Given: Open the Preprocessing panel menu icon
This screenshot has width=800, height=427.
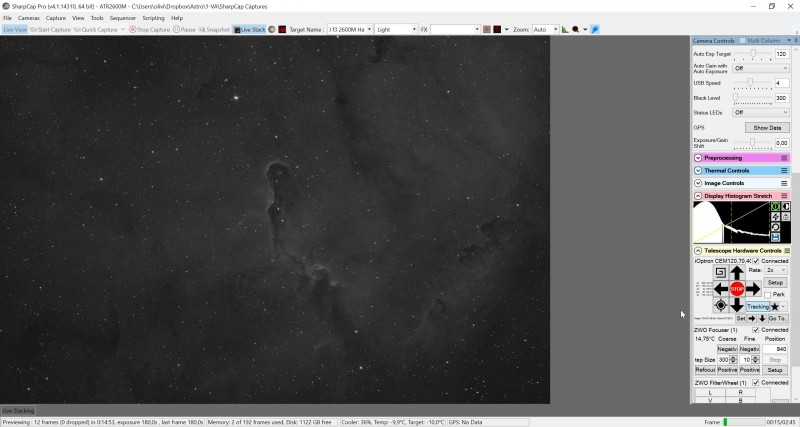Looking at the screenshot, I should point(784,158).
